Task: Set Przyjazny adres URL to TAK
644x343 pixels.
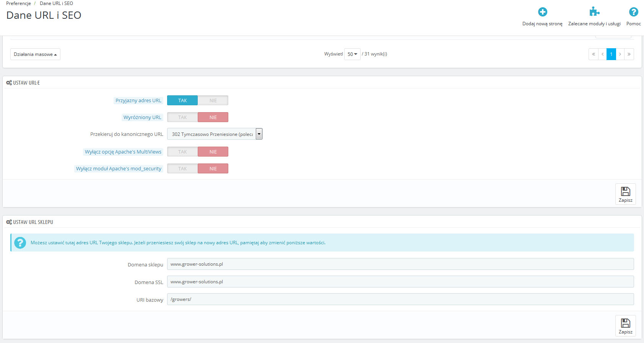Action: coord(182,100)
